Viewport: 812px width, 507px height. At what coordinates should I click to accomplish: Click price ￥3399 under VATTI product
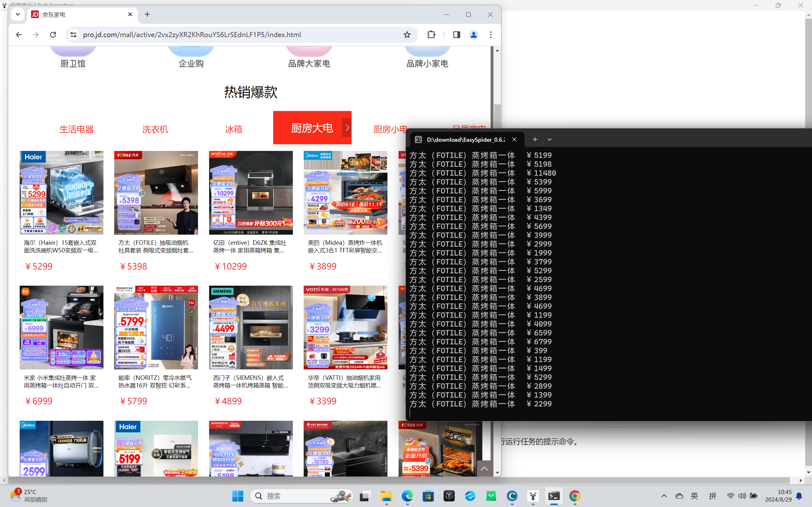[323, 401]
